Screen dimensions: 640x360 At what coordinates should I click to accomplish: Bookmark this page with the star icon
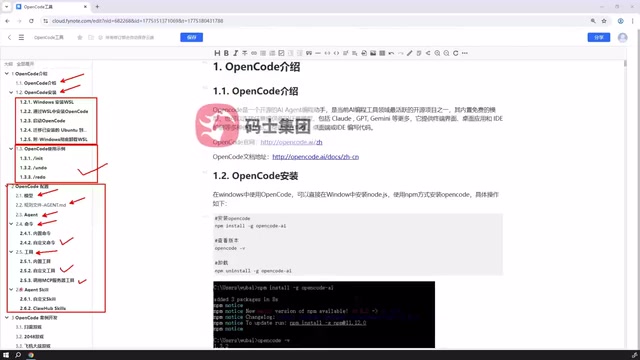(604, 21)
